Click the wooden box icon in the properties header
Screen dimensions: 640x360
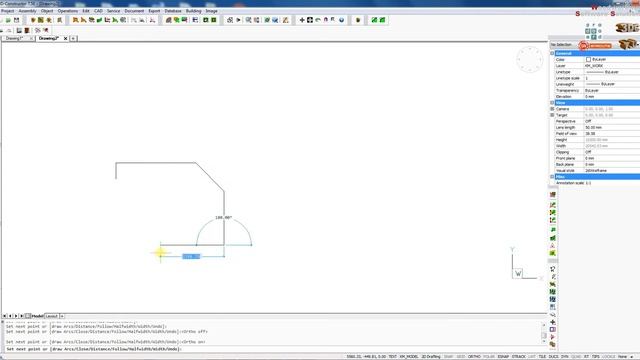coord(627,44)
